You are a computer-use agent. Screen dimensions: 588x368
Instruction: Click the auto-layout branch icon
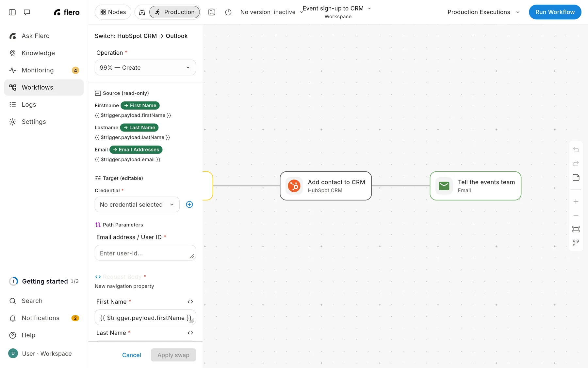tap(576, 243)
